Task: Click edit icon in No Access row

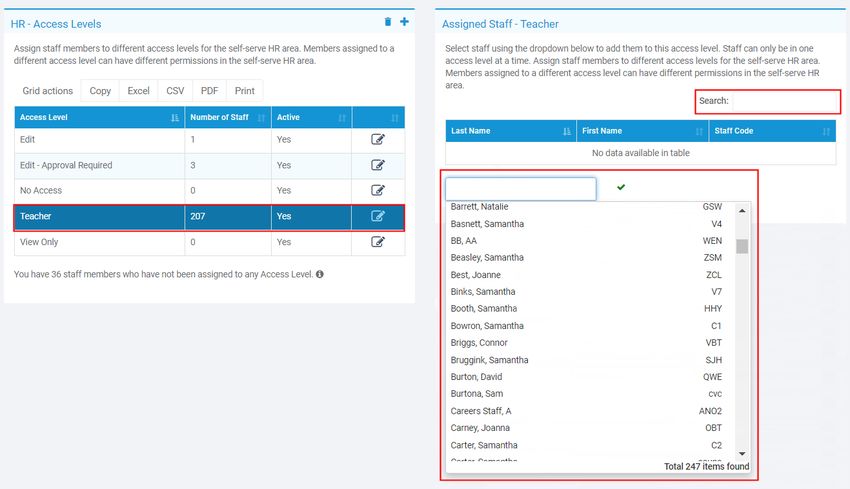Action: (x=378, y=190)
